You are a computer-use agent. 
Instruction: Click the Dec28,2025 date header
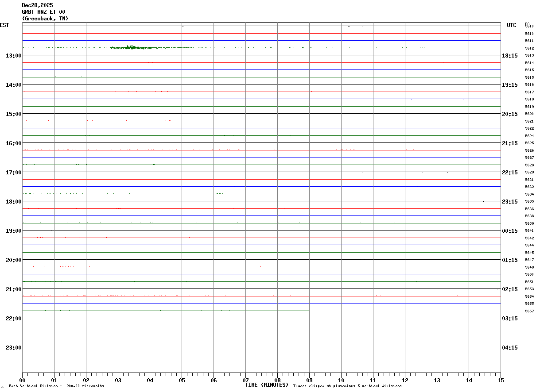pos(37,5)
